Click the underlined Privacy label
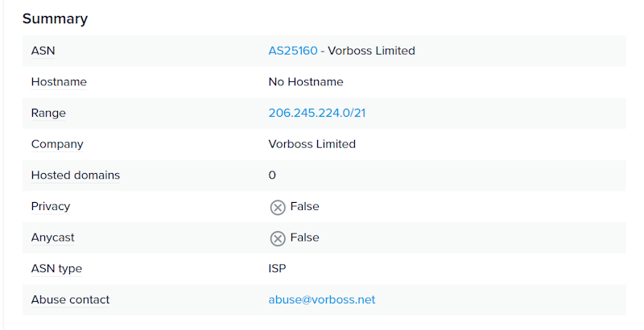Viewport: 644px width, 330px height. point(51,207)
